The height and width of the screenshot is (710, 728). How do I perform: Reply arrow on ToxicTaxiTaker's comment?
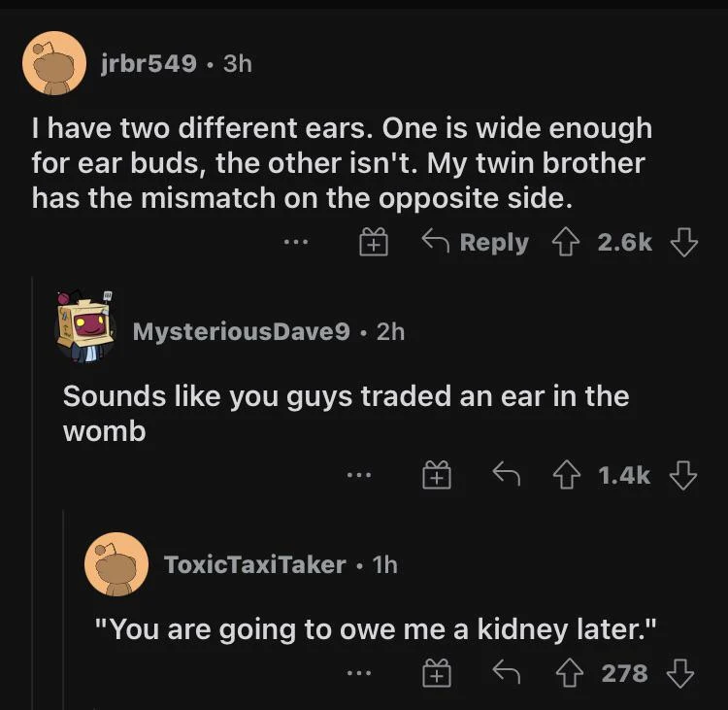(x=506, y=671)
